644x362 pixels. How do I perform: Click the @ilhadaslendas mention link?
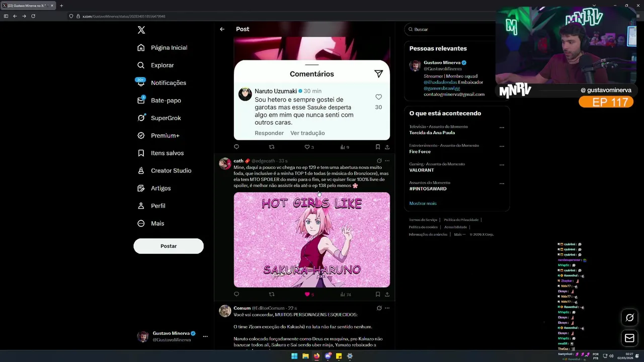440,82
